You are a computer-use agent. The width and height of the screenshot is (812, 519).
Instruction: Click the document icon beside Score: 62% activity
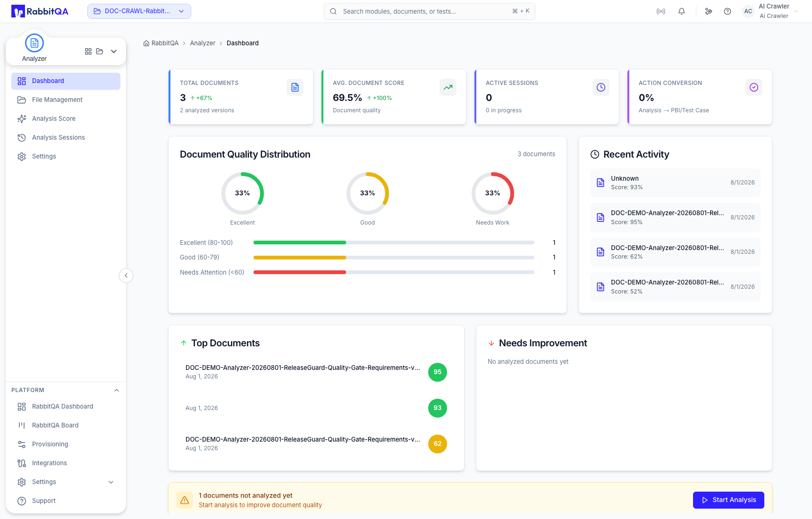[x=601, y=252]
